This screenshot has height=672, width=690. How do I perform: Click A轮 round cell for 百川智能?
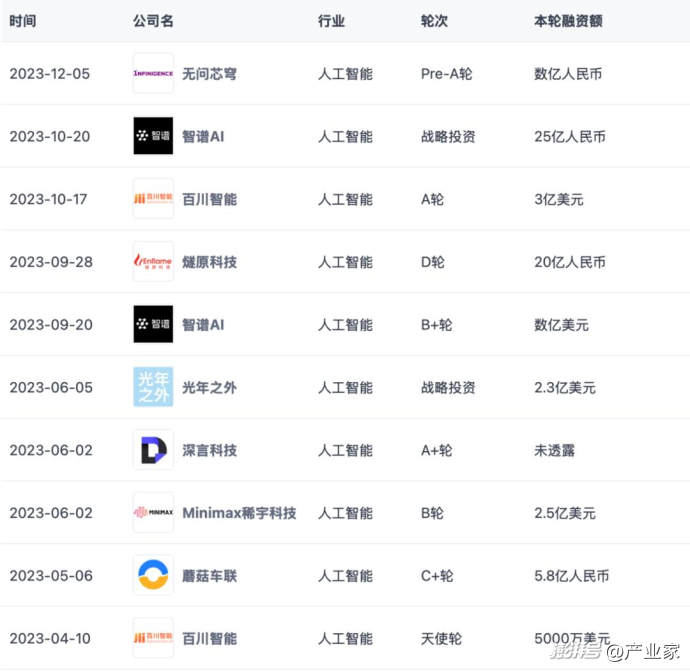click(432, 199)
